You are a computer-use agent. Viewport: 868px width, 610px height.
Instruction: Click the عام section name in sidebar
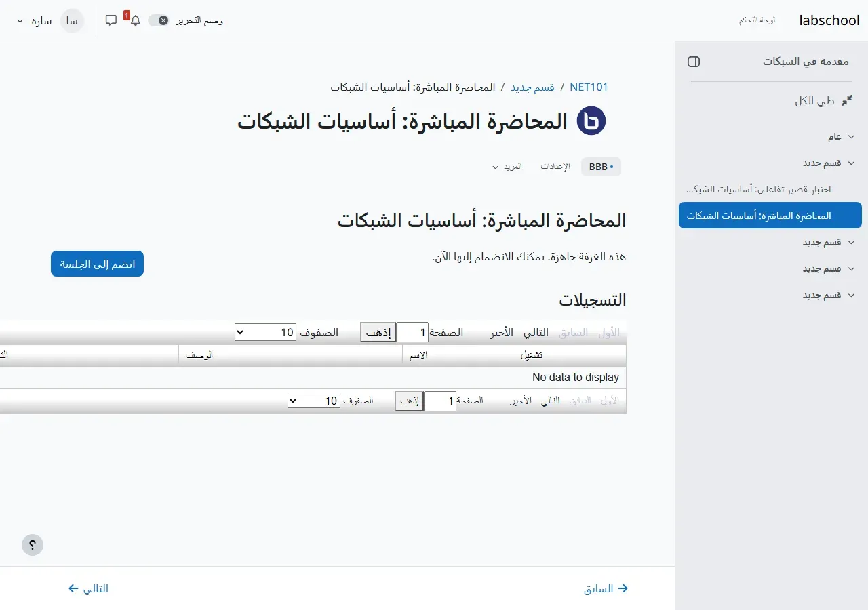tap(835, 137)
